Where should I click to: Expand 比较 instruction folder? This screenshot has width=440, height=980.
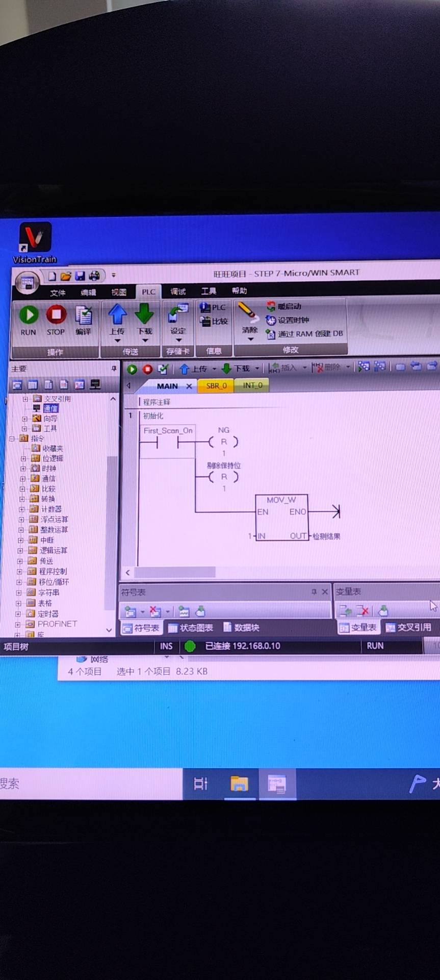22,488
